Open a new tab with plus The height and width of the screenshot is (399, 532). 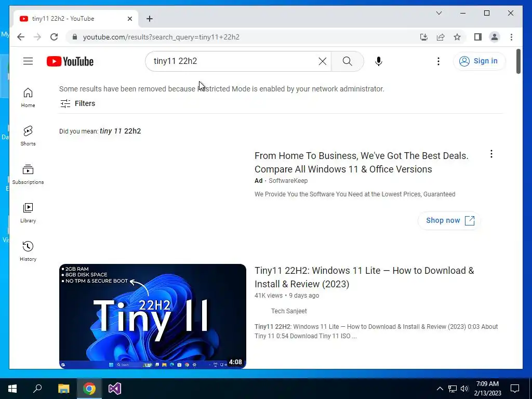coord(150,19)
